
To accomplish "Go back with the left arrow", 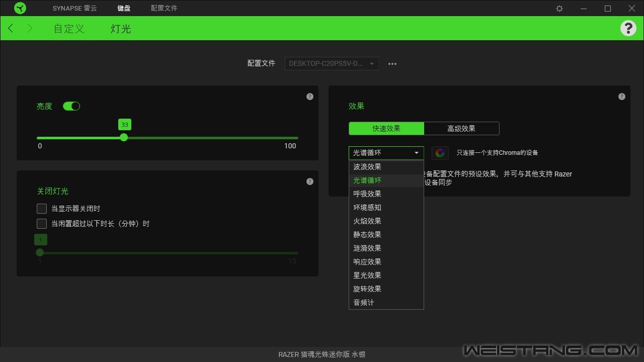I will pos(11,28).
